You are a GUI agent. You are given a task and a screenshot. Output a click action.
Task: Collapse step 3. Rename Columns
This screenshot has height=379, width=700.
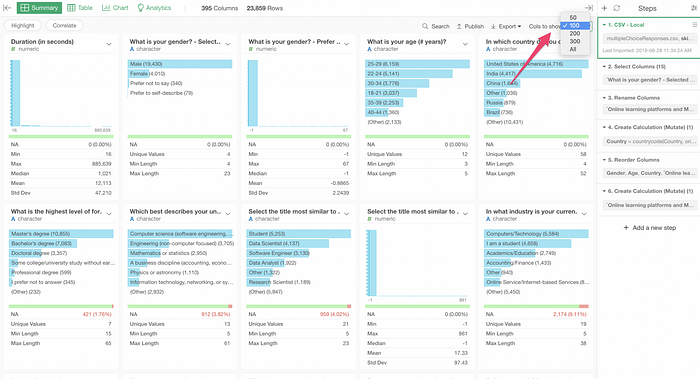[x=604, y=98]
